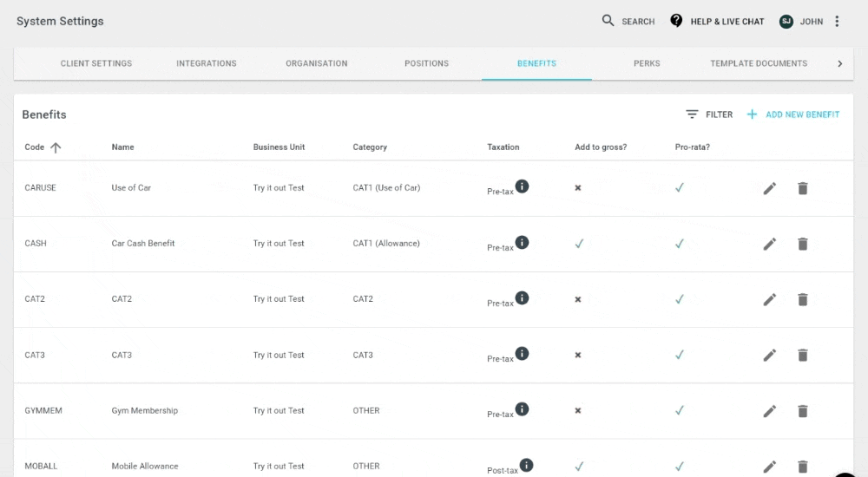Delete the Use of Car benefit

(x=803, y=188)
